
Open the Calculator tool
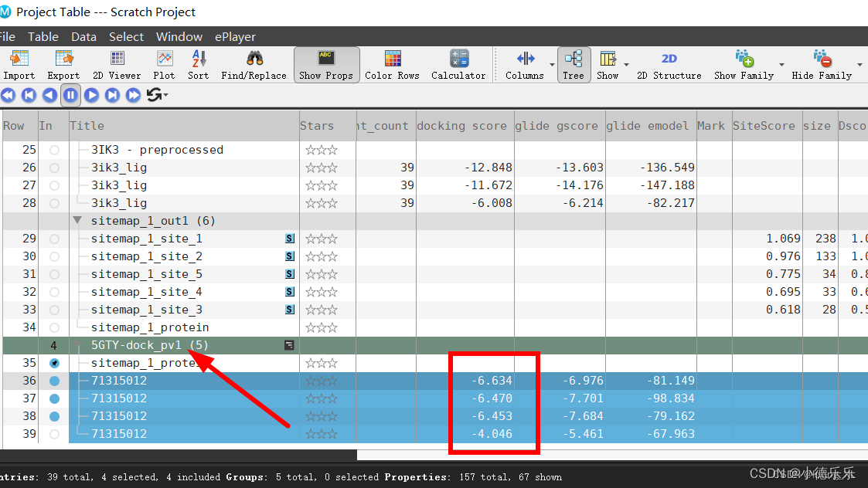tap(458, 65)
